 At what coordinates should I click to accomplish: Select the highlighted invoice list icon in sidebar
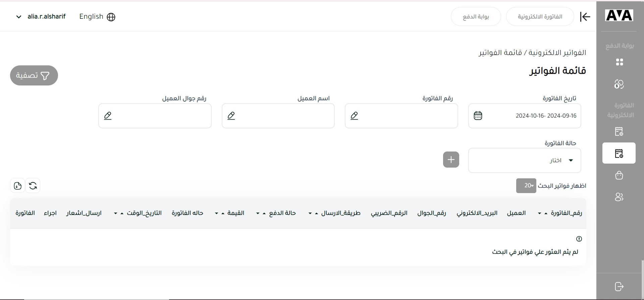pyautogui.click(x=619, y=153)
